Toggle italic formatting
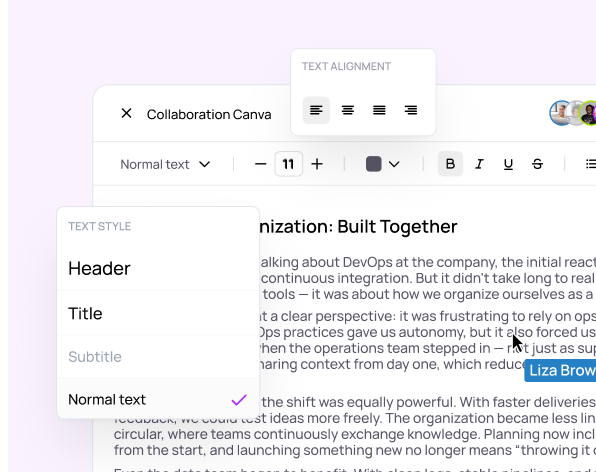Image resolution: width=596 pixels, height=472 pixels. tap(479, 164)
